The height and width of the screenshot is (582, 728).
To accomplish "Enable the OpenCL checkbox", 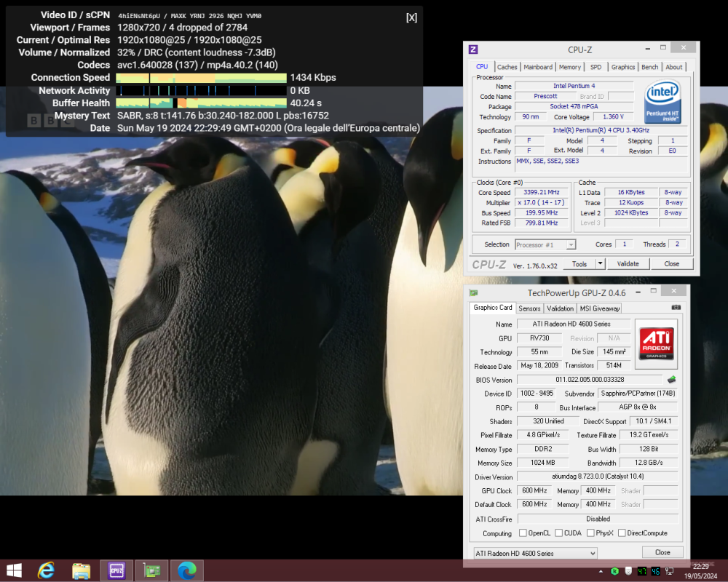I will (x=523, y=533).
